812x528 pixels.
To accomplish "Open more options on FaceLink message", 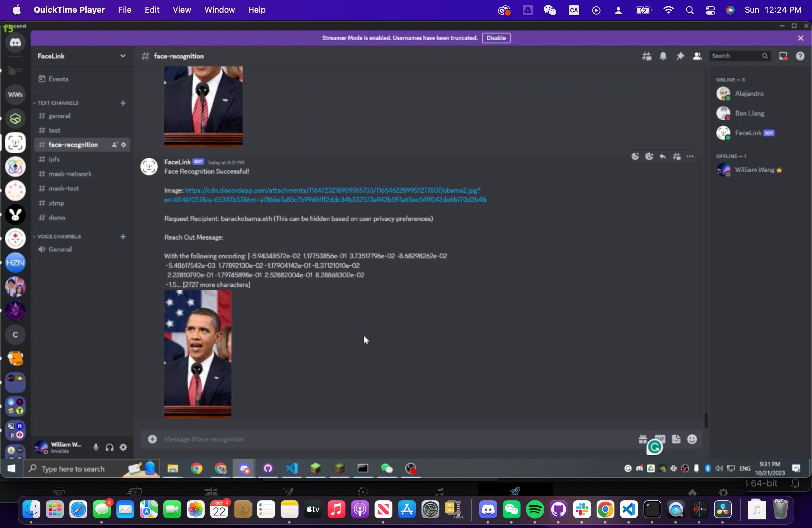I will click(690, 157).
